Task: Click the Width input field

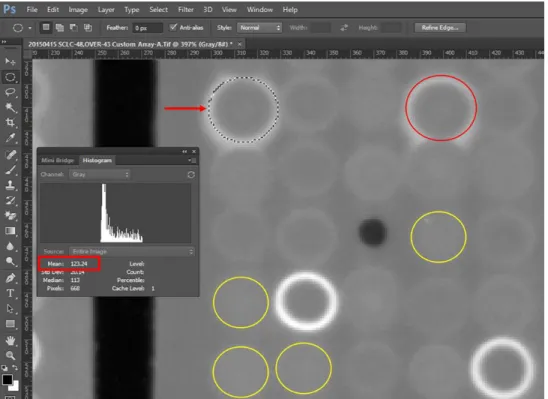Action: 321,28
